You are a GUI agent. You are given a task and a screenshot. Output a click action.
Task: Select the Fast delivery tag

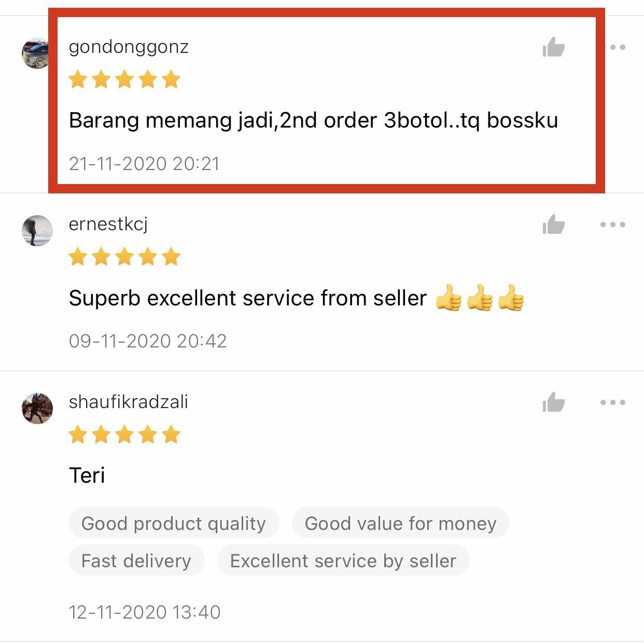tap(136, 561)
